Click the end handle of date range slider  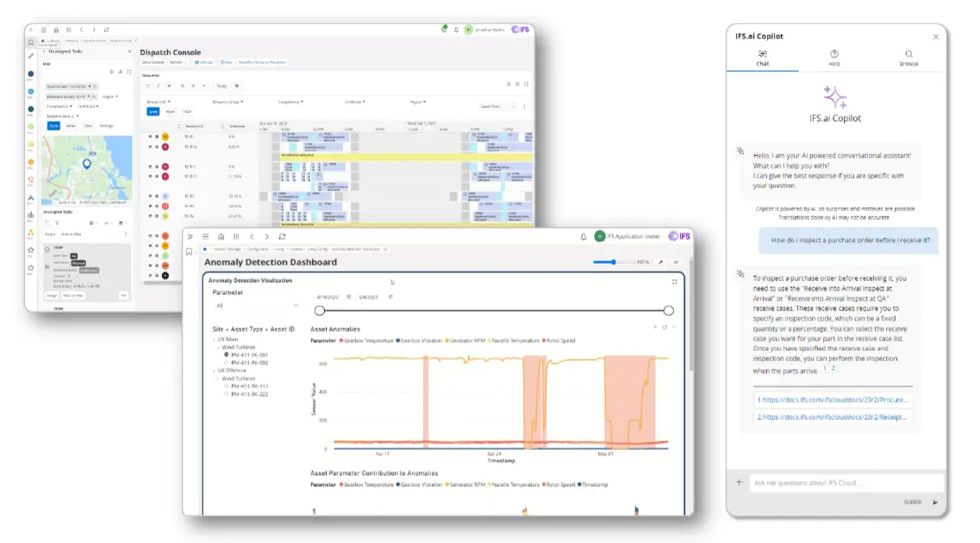(x=669, y=310)
